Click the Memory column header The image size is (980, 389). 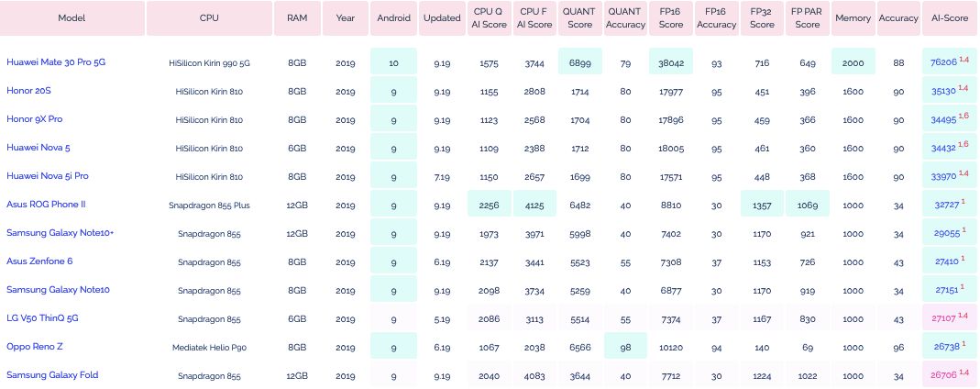point(853,18)
